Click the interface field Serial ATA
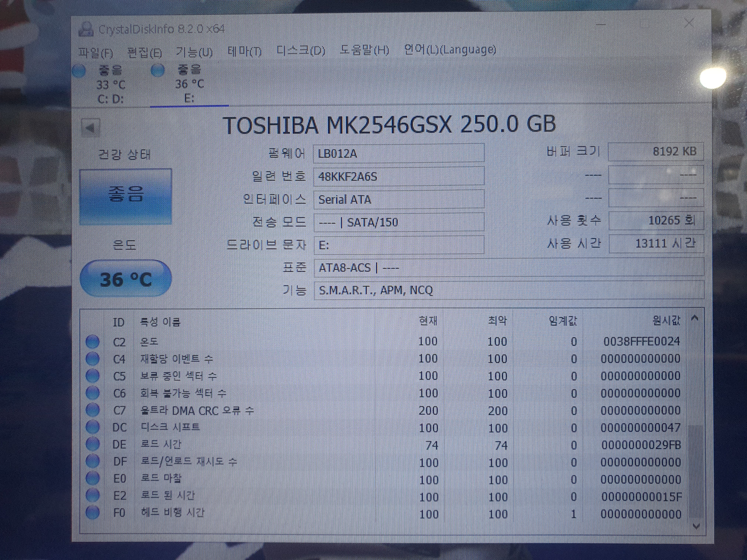Screen dimensions: 747x560 (399, 199)
